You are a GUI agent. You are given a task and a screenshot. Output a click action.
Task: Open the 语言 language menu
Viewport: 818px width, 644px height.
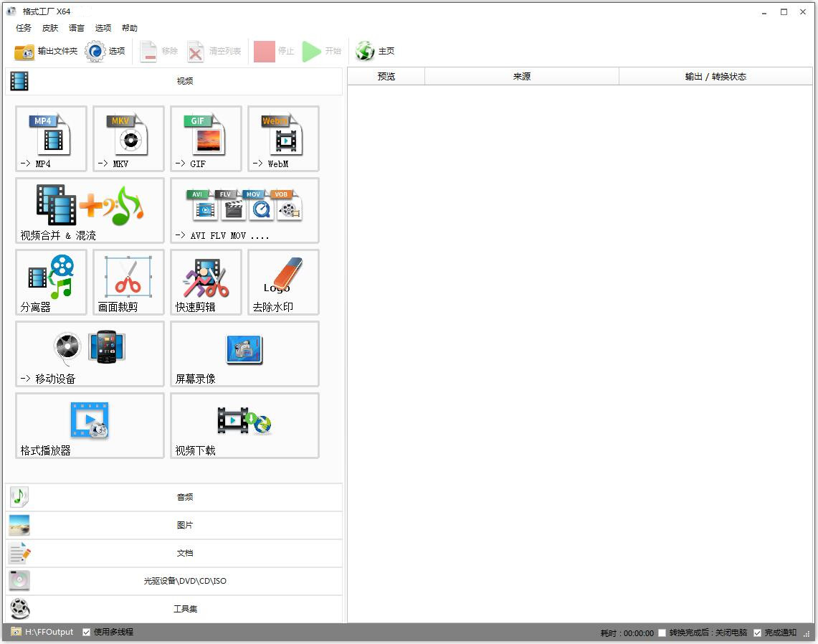(x=77, y=28)
